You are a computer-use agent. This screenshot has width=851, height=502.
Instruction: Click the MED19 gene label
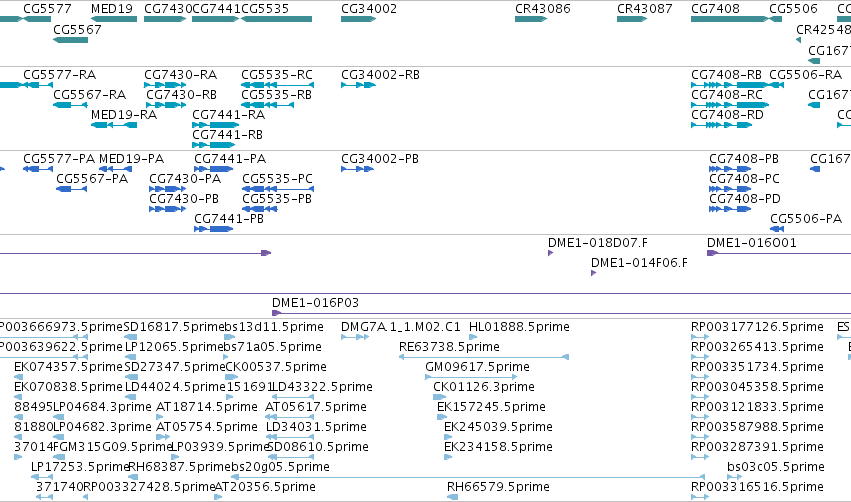click(x=112, y=9)
